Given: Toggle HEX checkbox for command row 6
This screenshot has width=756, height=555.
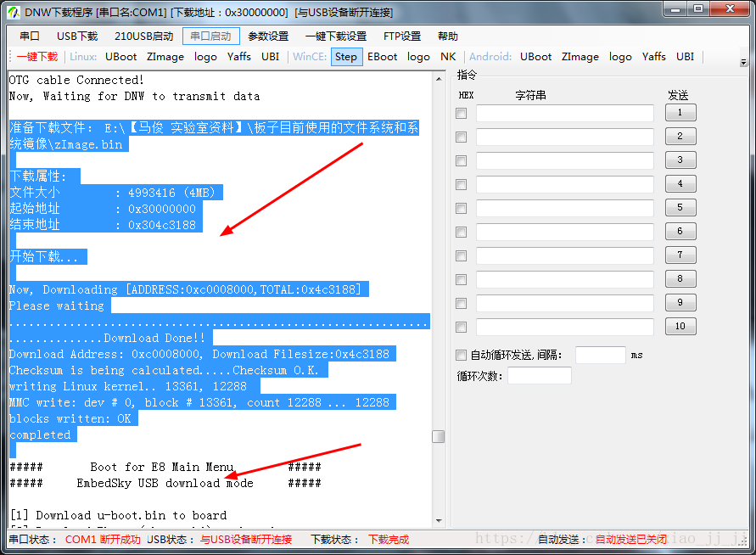Looking at the screenshot, I should point(462,232).
